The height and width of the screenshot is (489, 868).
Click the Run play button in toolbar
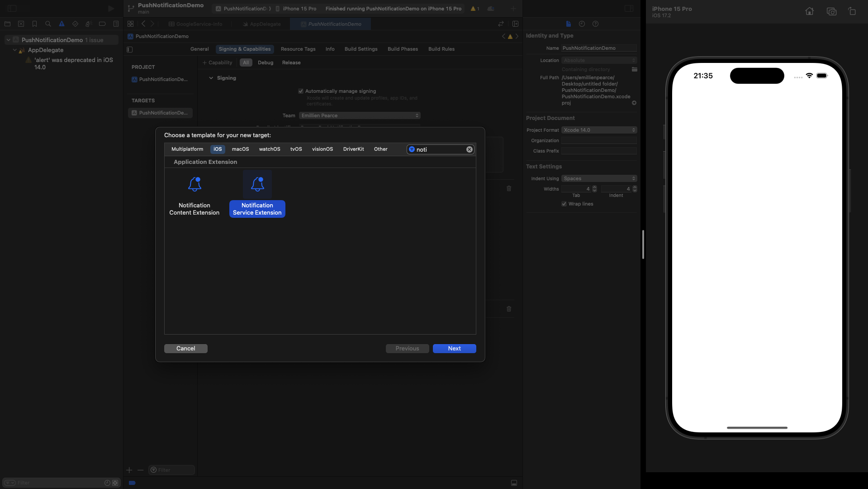tap(111, 9)
